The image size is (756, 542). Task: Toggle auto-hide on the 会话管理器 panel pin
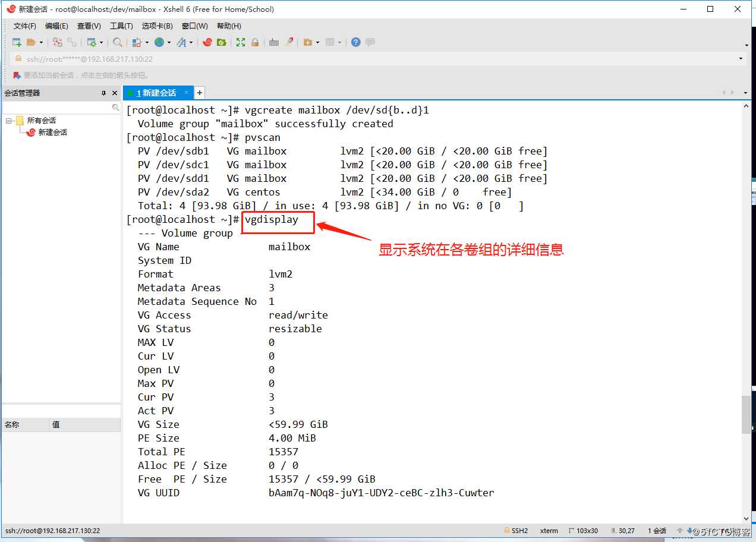[105, 93]
